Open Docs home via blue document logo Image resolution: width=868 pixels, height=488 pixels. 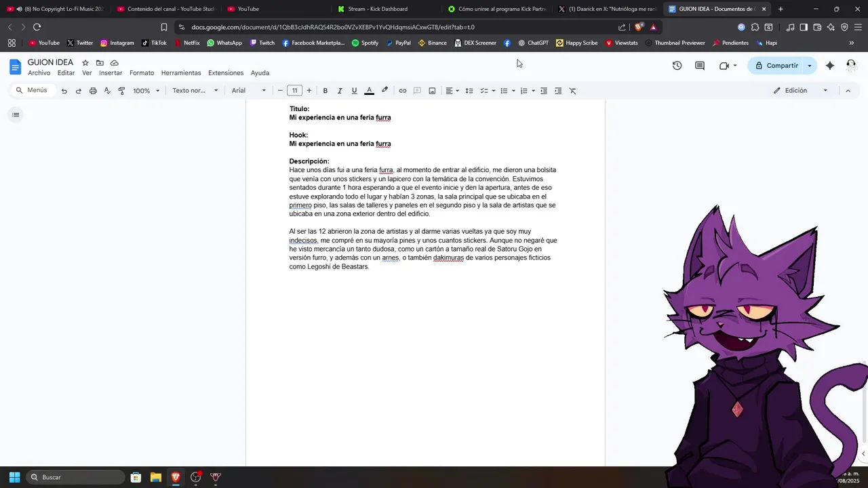pos(16,67)
